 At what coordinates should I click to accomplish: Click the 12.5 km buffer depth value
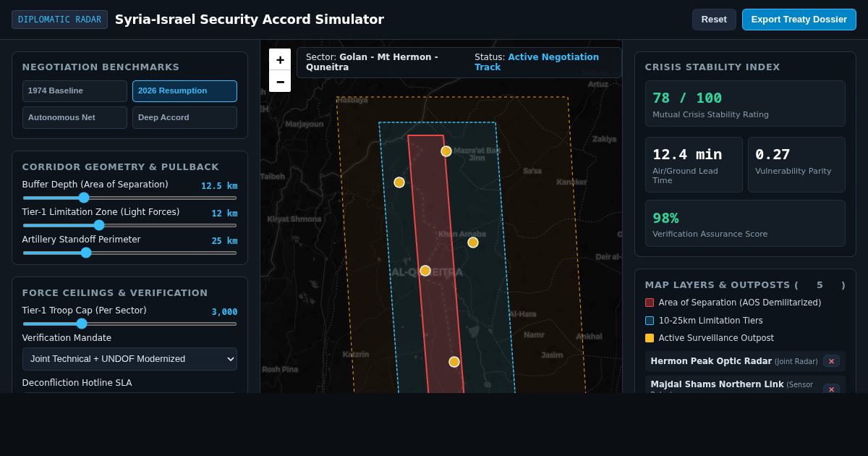(219, 186)
